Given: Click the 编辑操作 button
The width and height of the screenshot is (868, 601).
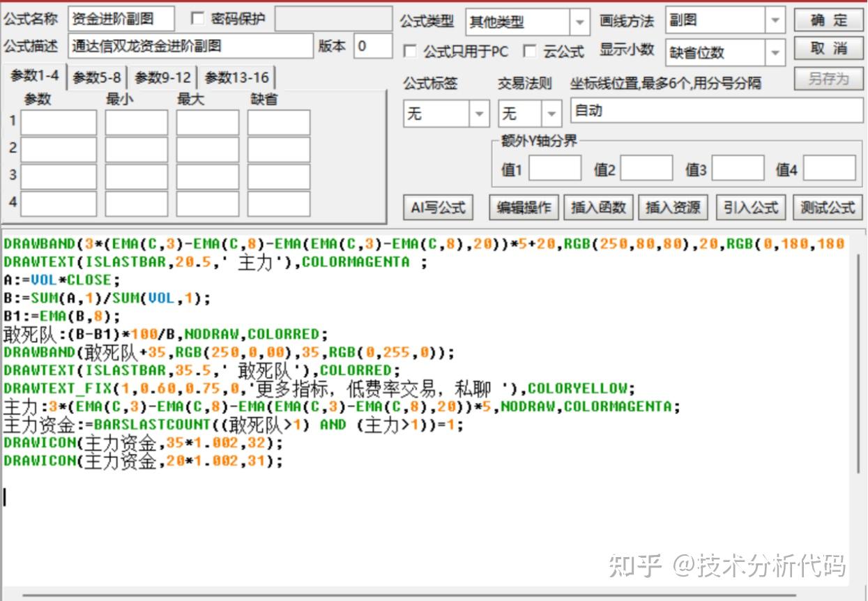Looking at the screenshot, I should coord(524,208).
